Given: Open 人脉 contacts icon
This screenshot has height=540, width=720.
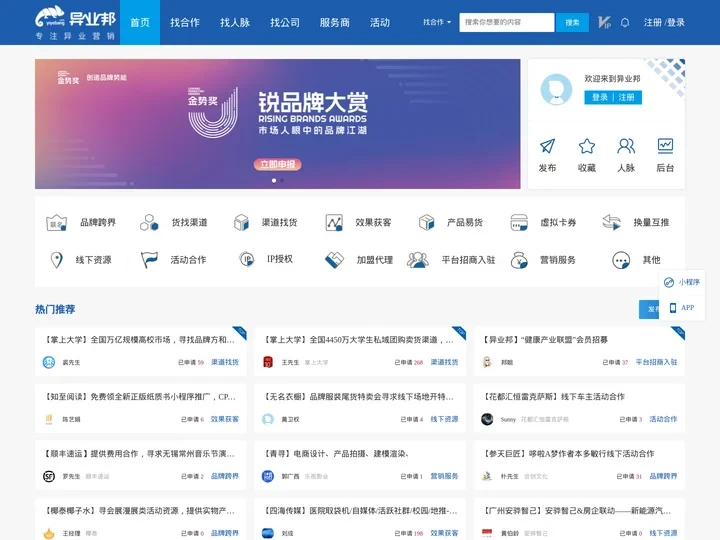Looking at the screenshot, I should pos(626,146).
